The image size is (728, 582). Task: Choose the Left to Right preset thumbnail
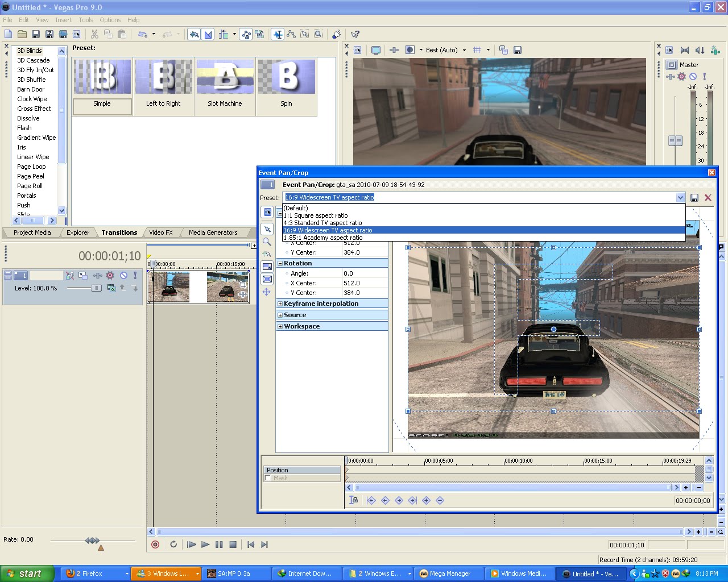[163, 86]
